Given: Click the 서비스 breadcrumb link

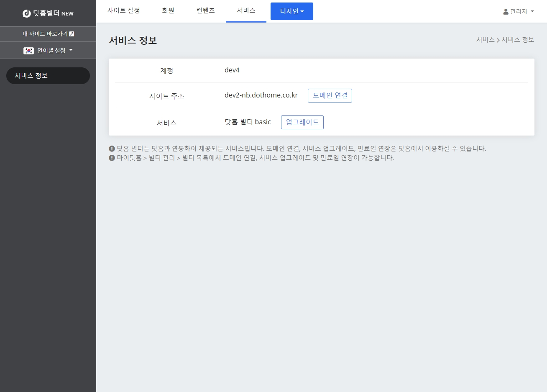Looking at the screenshot, I should click(485, 40).
